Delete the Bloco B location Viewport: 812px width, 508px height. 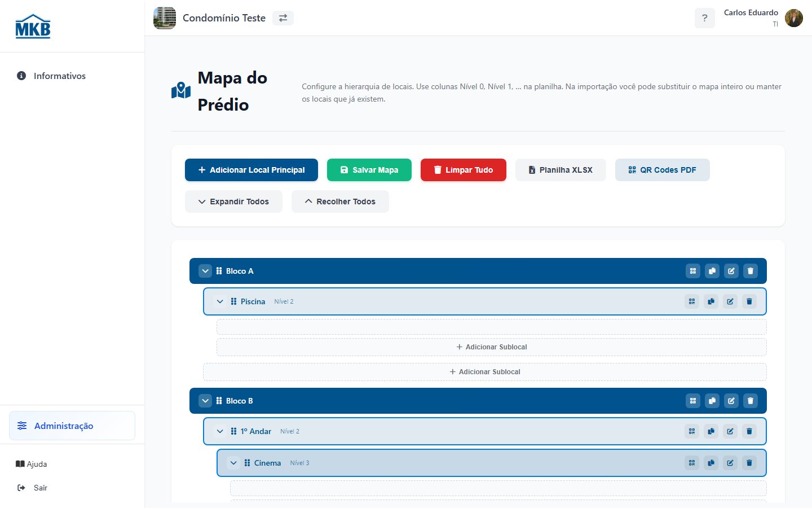(x=751, y=401)
